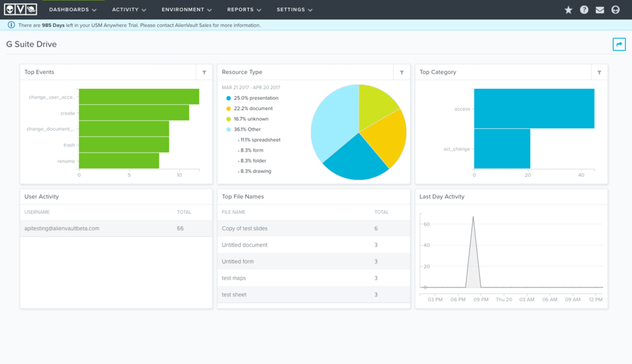Click the share dashboard arrow icon
The image size is (632, 364).
(x=619, y=44)
